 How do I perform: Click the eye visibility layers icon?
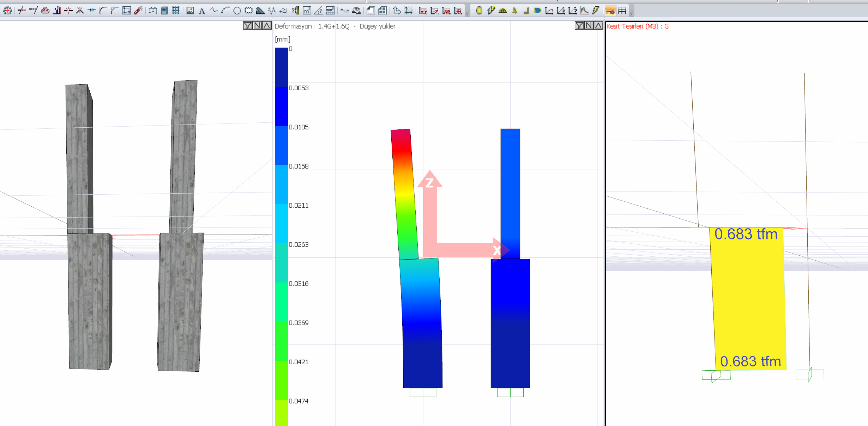tap(356, 11)
